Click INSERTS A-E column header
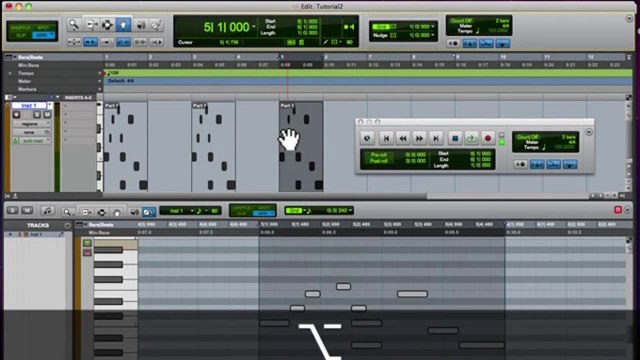The image size is (640, 360). point(78,98)
